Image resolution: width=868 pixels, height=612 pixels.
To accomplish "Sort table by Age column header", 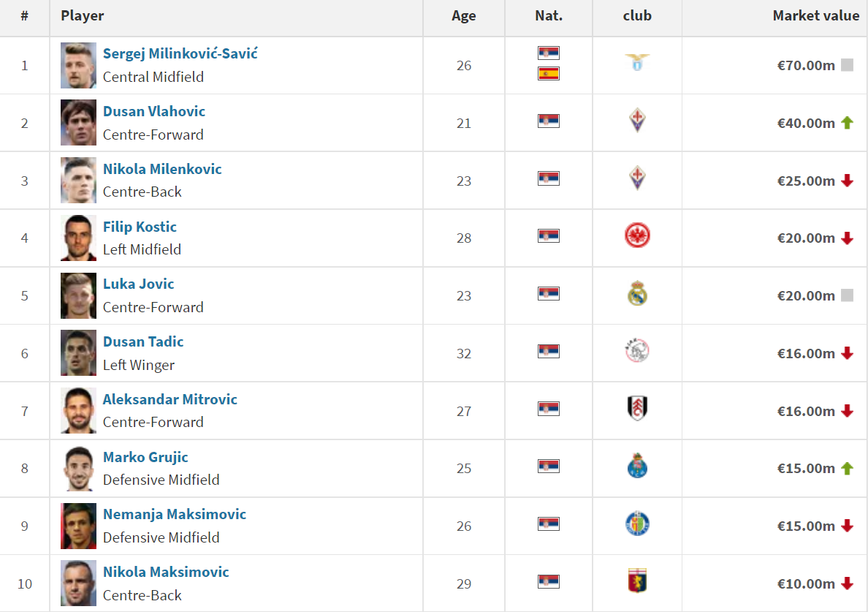I will tap(463, 16).
